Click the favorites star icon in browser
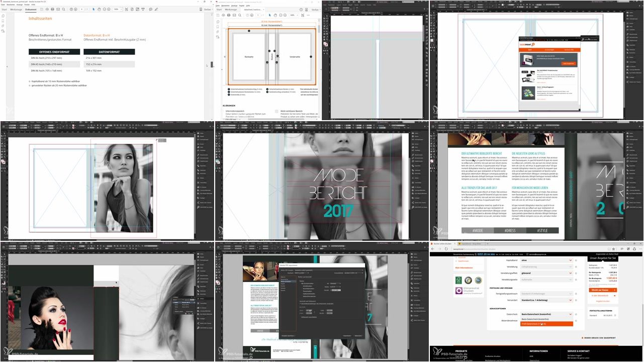 [613, 249]
